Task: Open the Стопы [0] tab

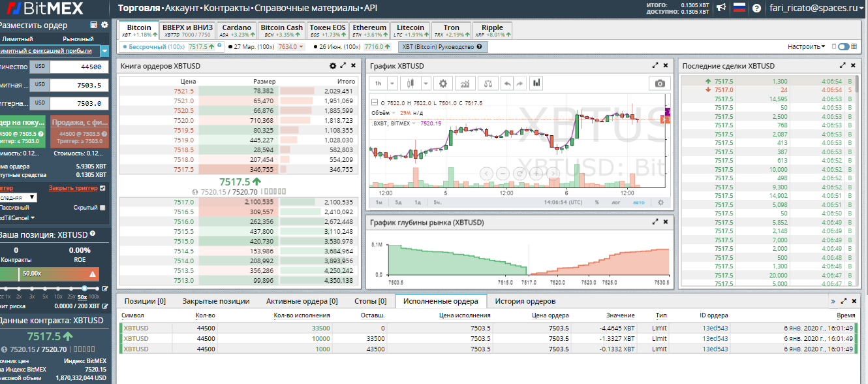Action: tap(371, 301)
